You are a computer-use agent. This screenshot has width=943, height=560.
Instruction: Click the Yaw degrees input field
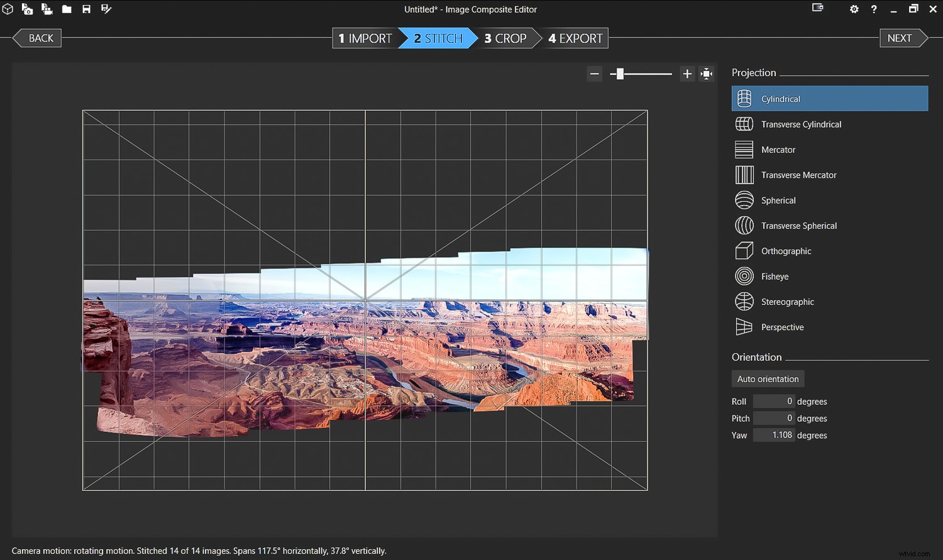(x=774, y=434)
